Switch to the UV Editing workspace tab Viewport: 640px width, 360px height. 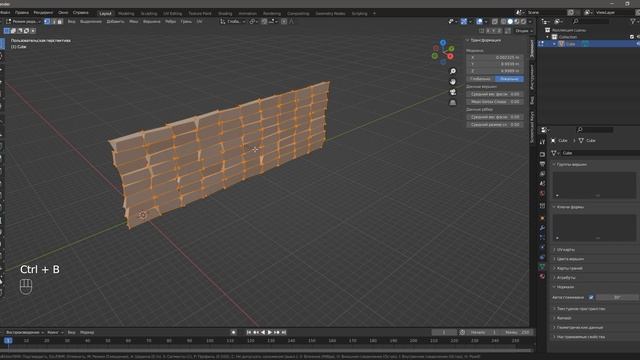point(173,13)
